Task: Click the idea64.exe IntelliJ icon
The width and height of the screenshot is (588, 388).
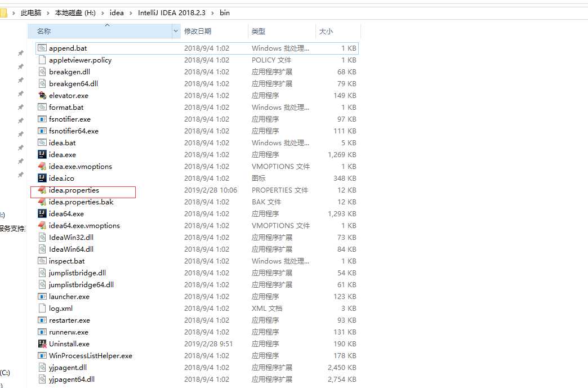Action: (42, 213)
